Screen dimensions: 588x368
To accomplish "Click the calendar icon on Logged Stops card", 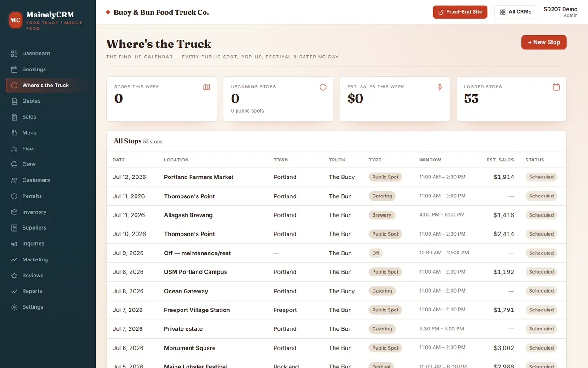I will (x=556, y=87).
